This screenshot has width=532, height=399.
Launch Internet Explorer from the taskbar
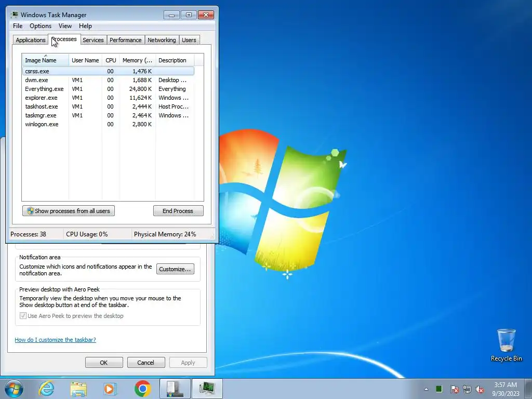[46, 389]
